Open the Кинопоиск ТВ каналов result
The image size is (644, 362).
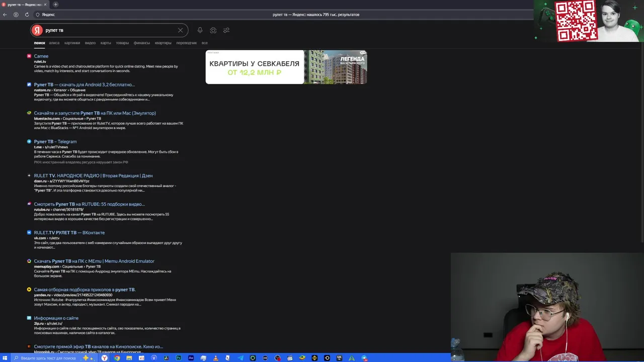[x=99, y=346]
